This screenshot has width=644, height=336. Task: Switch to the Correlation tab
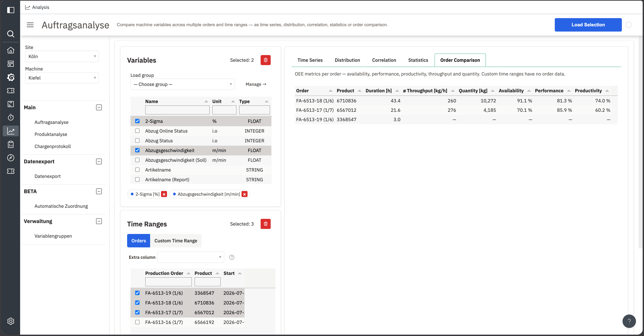[x=384, y=60]
